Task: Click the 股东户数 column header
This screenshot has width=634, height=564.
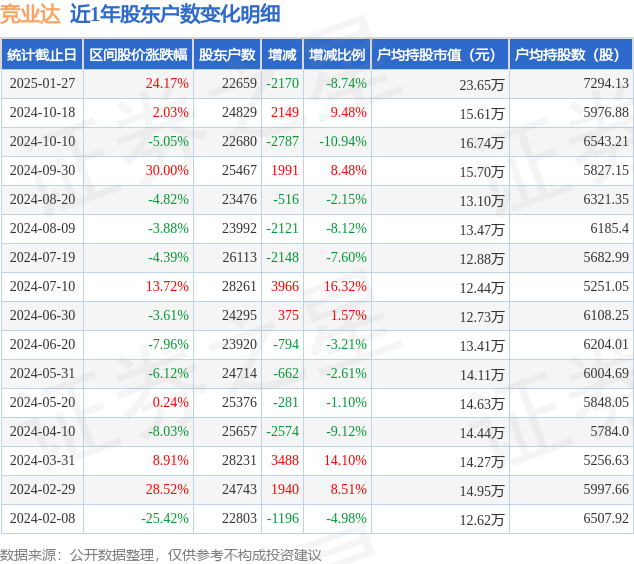Action: 227,55
